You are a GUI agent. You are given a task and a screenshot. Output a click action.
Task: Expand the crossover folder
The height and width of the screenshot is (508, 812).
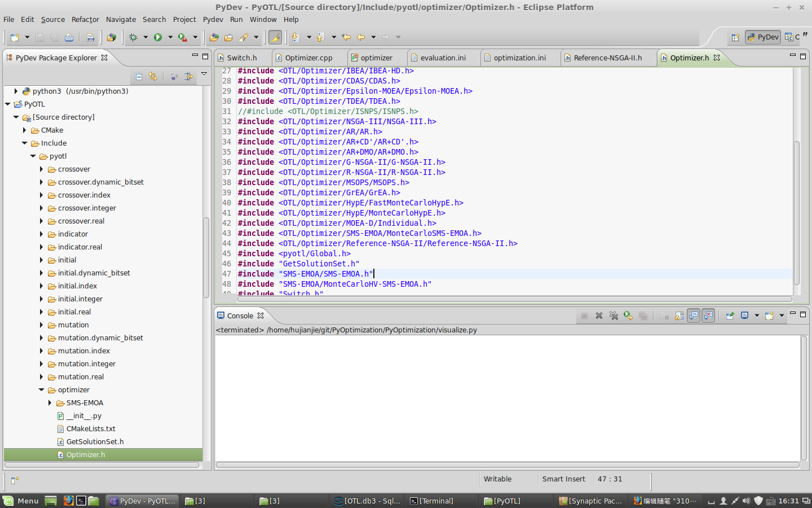click(41, 169)
